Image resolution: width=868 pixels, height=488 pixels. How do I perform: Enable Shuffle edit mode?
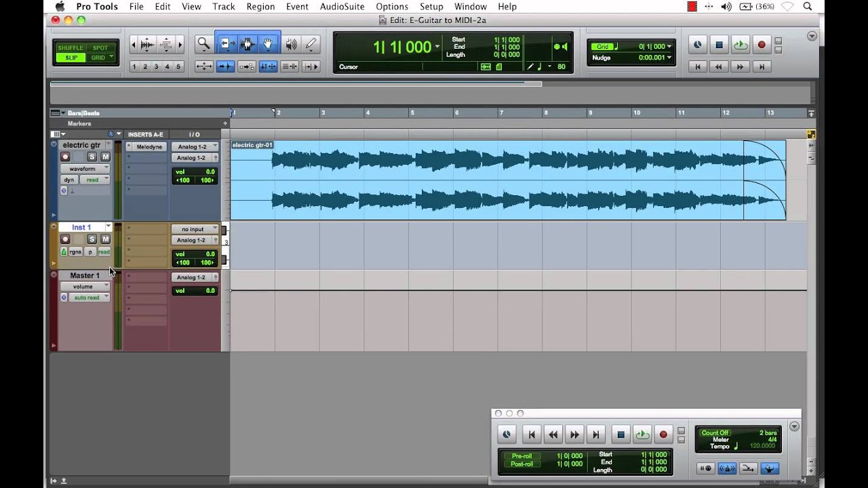71,48
